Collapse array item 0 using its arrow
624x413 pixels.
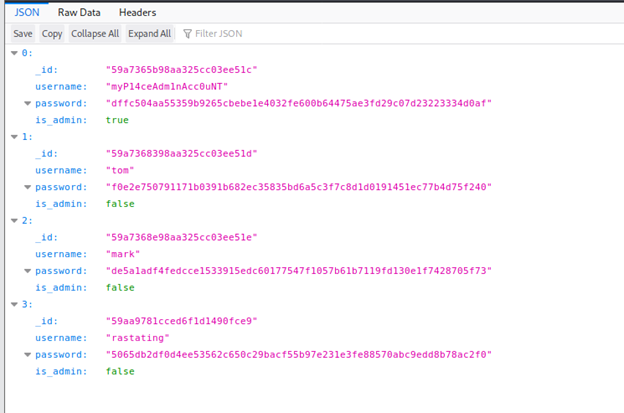(x=13, y=53)
